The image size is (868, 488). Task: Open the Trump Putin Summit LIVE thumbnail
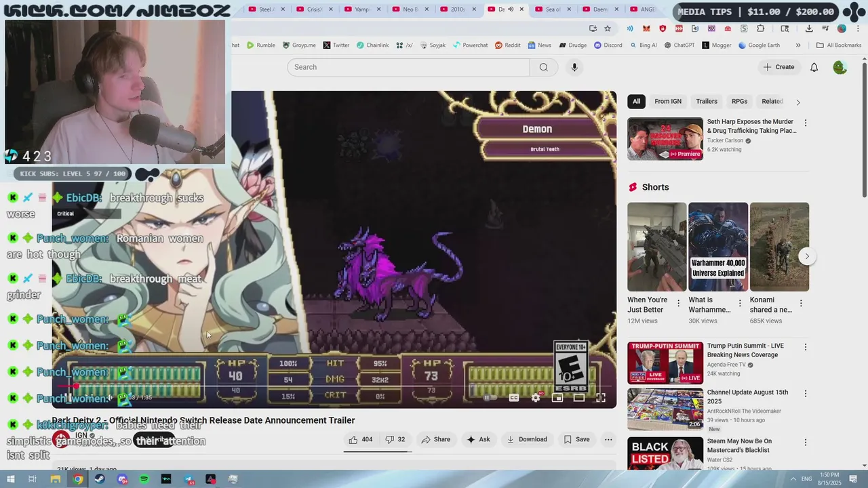point(665,363)
